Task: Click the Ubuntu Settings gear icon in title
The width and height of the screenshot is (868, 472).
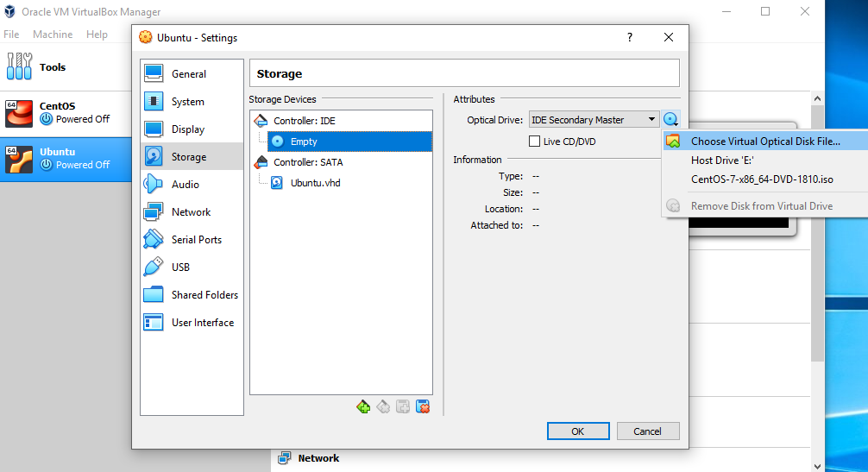Action: point(146,37)
